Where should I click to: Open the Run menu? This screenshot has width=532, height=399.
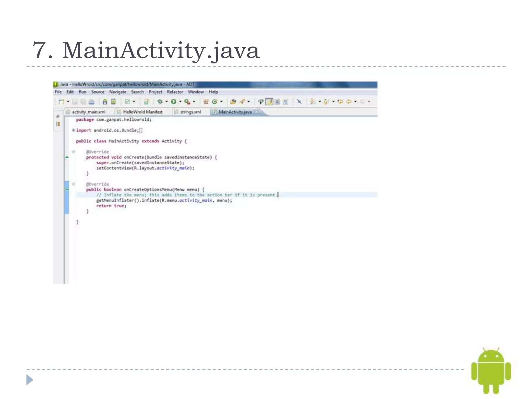coord(82,92)
